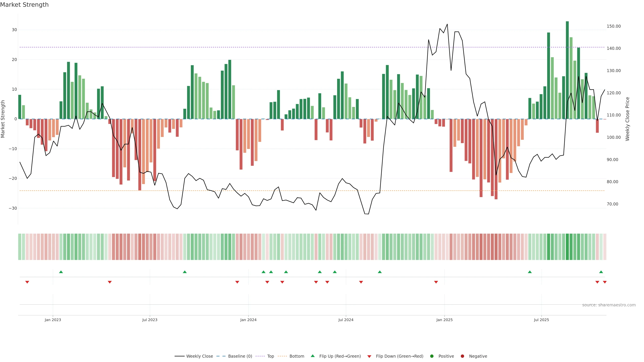Click the green flip-up marker before Jul 2025
The image size is (644, 362).
[x=530, y=272]
